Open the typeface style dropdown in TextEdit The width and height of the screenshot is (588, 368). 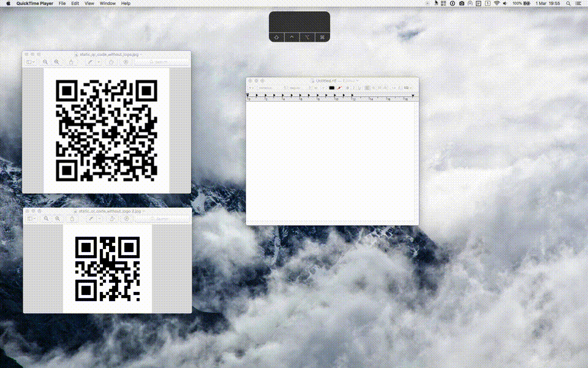click(x=300, y=88)
